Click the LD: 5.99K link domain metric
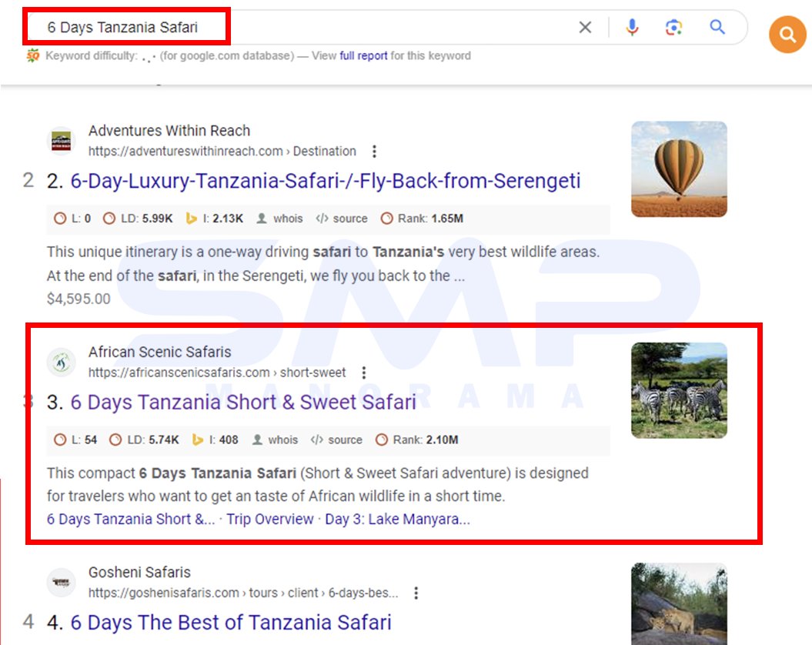Image resolution: width=812 pixels, height=645 pixels. click(x=138, y=219)
